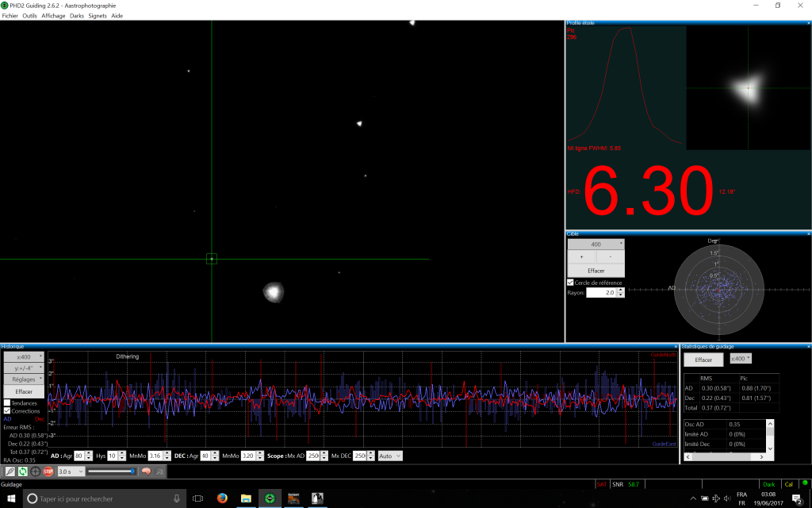Close the Cible panel
812x508 pixels.
point(809,234)
